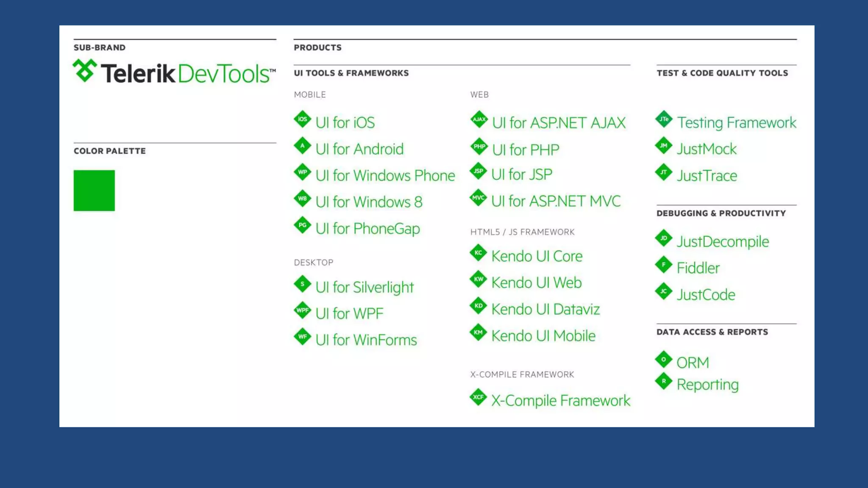The height and width of the screenshot is (488, 868).
Task: Click the 'DATA ACCESS & REPORTS' heading
Action: [712, 332]
